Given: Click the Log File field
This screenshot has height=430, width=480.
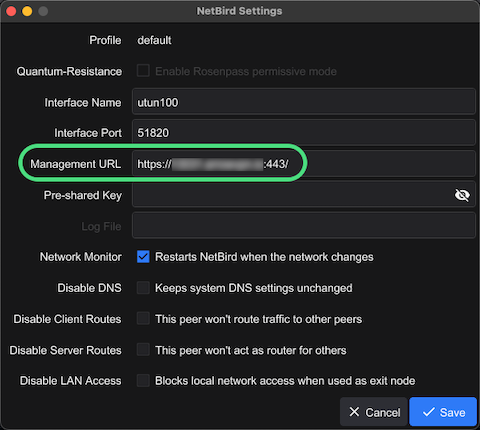Looking at the screenshot, I should click(304, 226).
